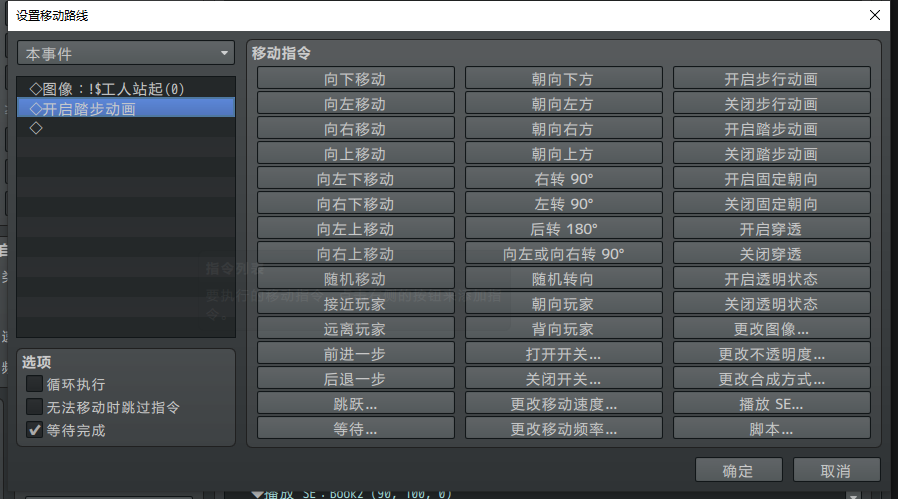The image size is (898, 499).
Task: Add the 随机转向 command
Action: (x=564, y=279)
